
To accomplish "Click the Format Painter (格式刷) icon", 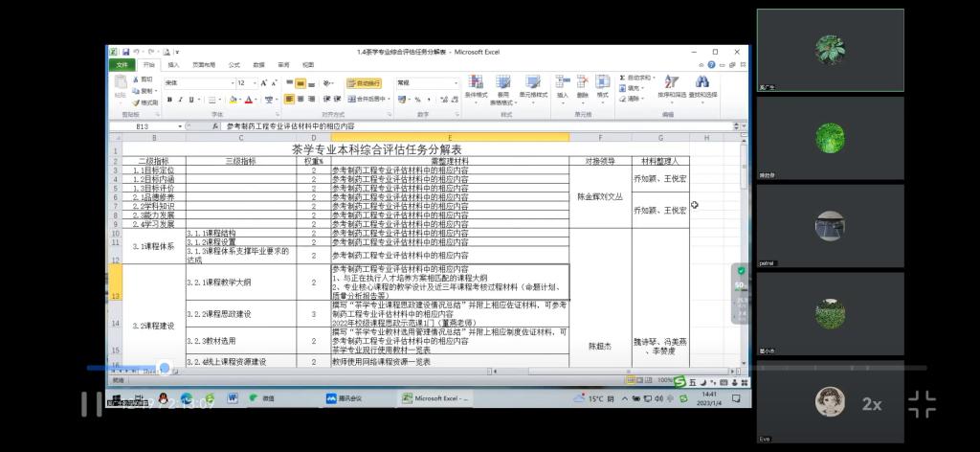I will click(145, 102).
